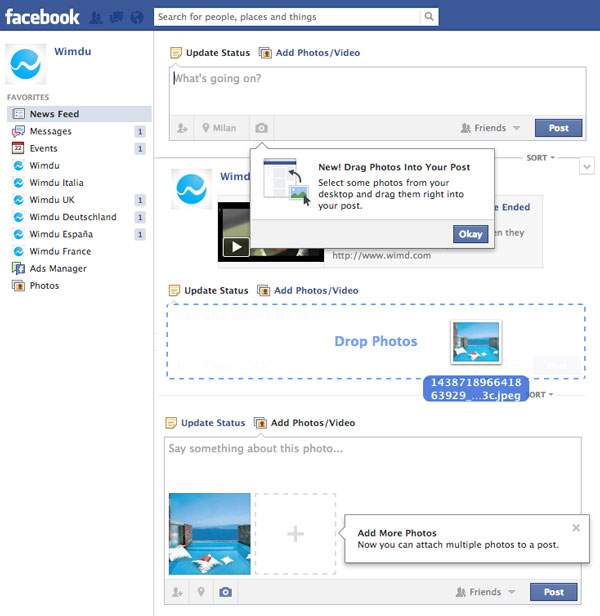Click tag people icon in top composer

182,128
